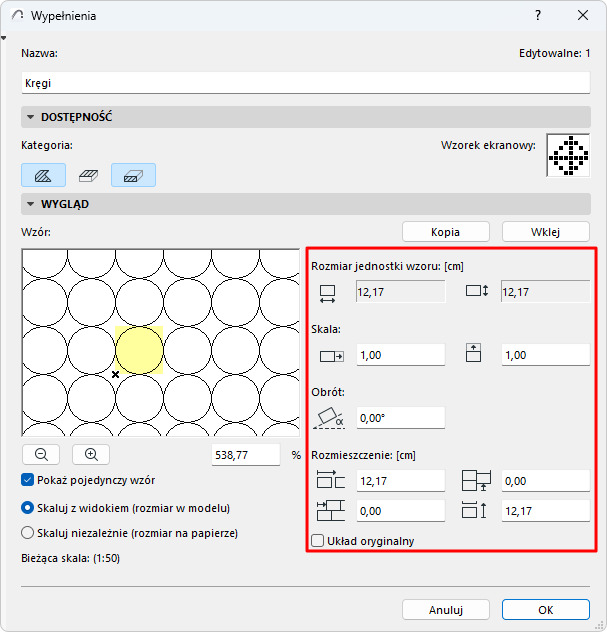Viewport: 607px width, 632px height.
Task: Enable Układ oryginalny checkbox
Action: click(318, 541)
